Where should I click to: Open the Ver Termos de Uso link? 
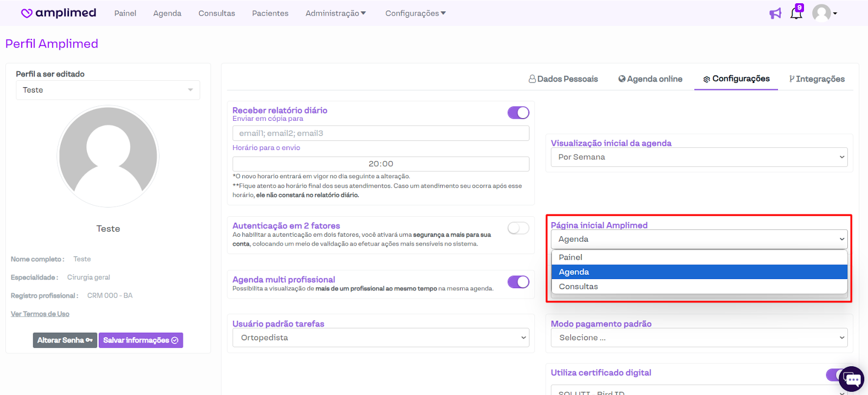pos(40,314)
